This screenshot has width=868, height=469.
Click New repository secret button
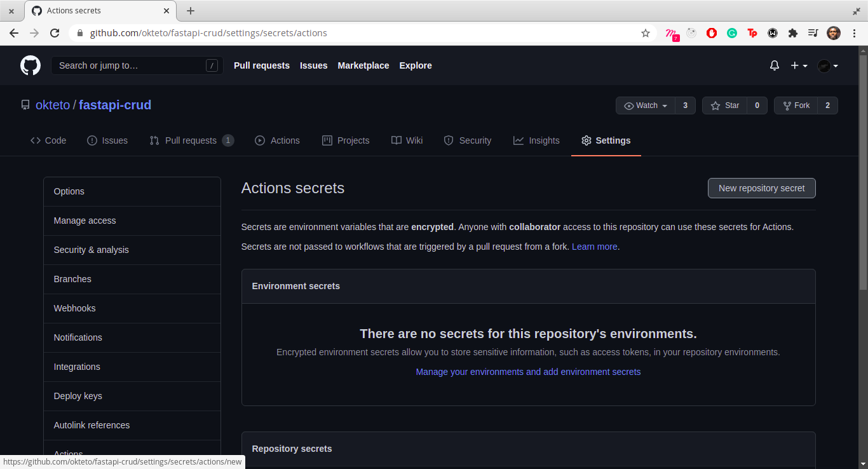coord(761,188)
